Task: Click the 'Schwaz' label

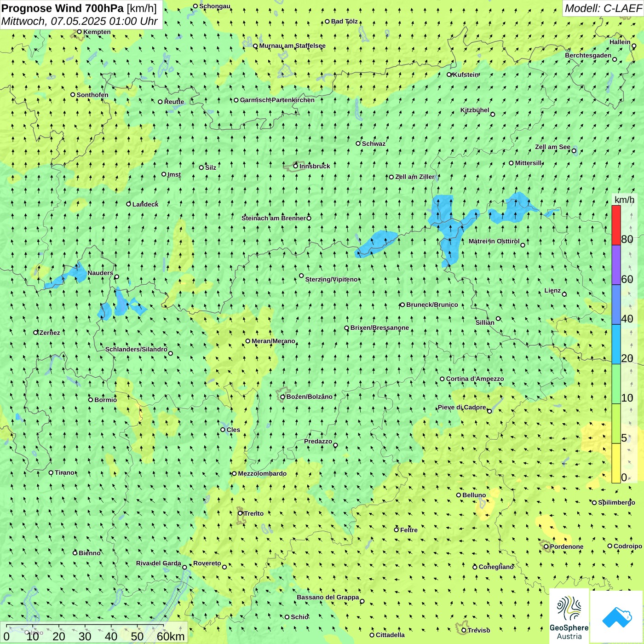Action: pyautogui.click(x=374, y=144)
